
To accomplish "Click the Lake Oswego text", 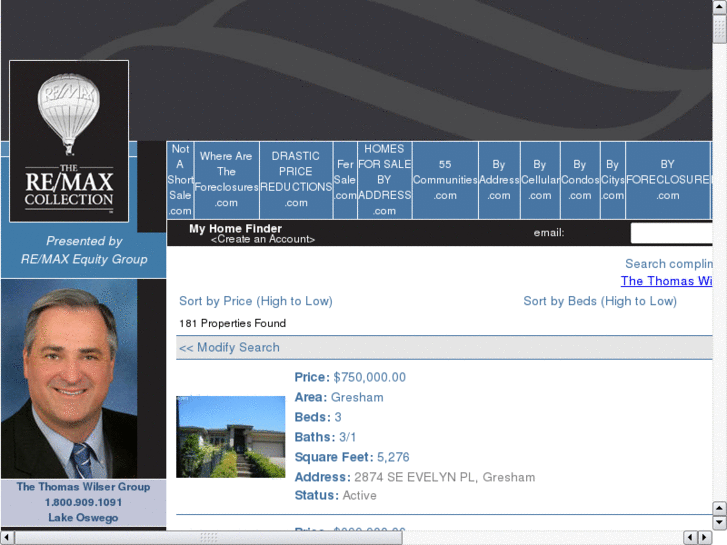I will pos(83,518).
